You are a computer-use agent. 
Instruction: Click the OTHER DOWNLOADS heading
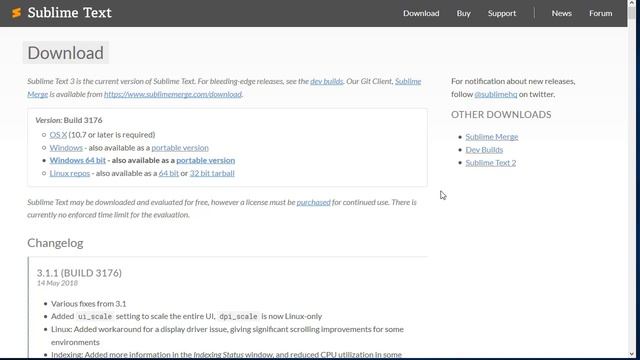pyautogui.click(x=501, y=115)
